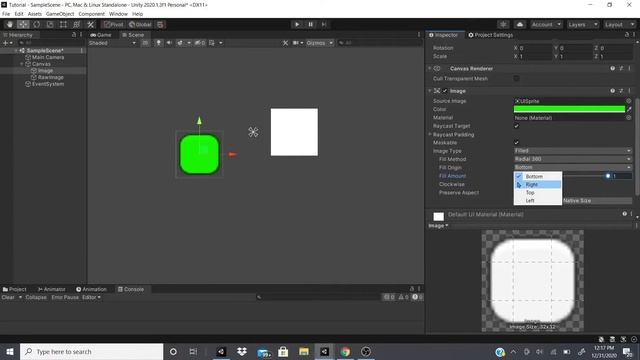Open the File menu
This screenshot has width=640, height=360.
[x=6, y=14]
